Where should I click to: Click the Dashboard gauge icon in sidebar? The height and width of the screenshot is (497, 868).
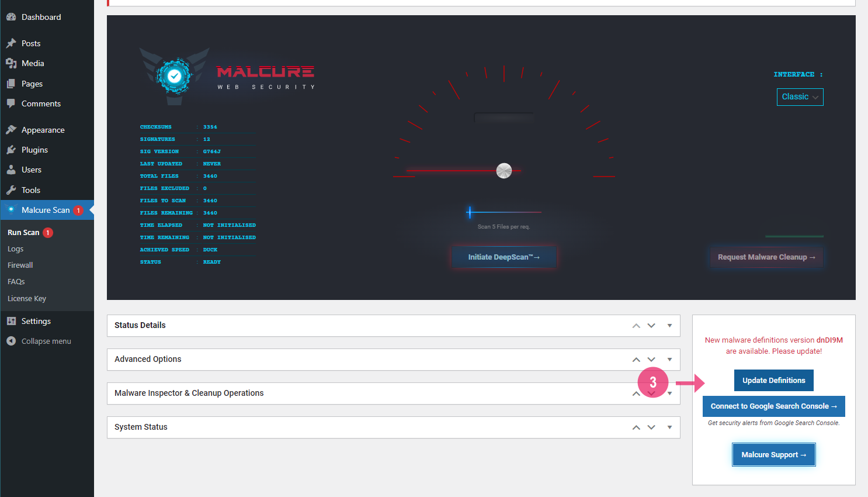(11, 17)
